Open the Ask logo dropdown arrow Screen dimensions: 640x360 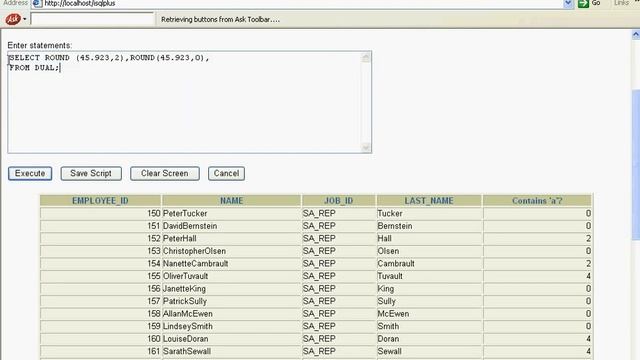pyautogui.click(x=25, y=19)
